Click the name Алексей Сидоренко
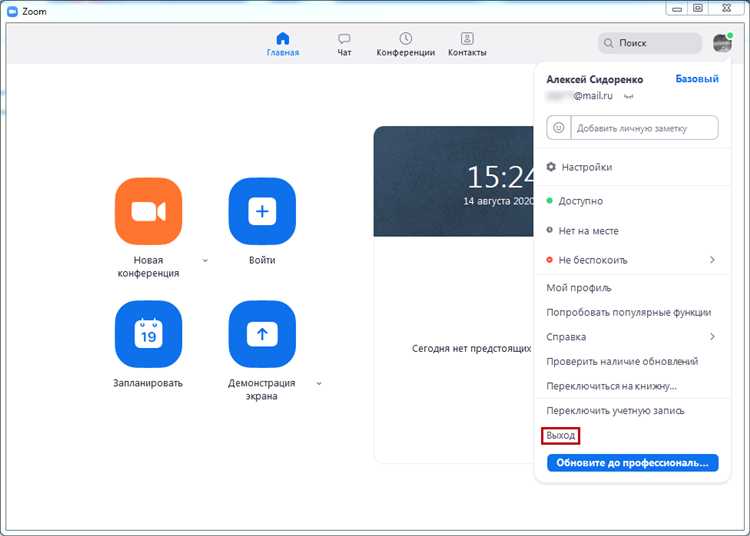 (x=595, y=79)
